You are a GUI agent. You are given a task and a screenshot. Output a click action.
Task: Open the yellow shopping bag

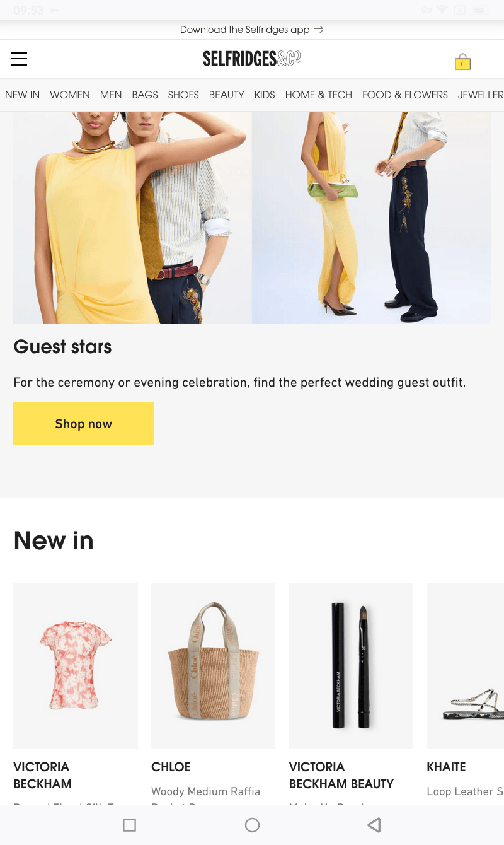point(462,61)
